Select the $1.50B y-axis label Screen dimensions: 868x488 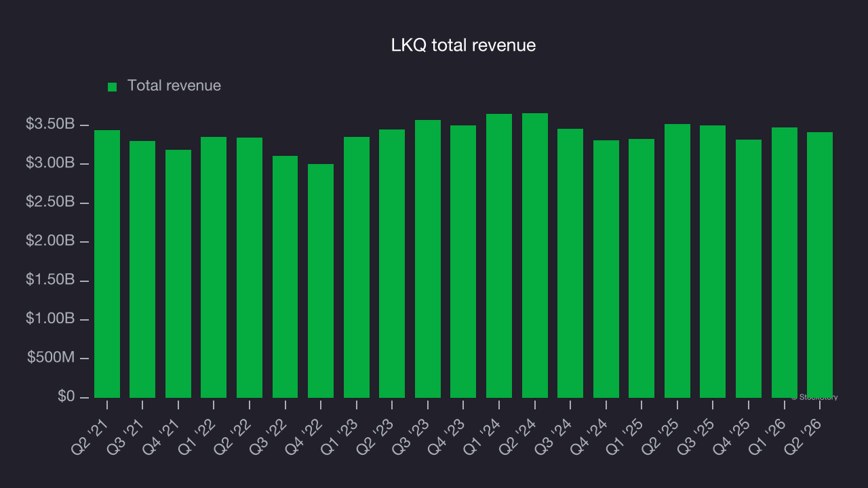pyautogui.click(x=50, y=280)
